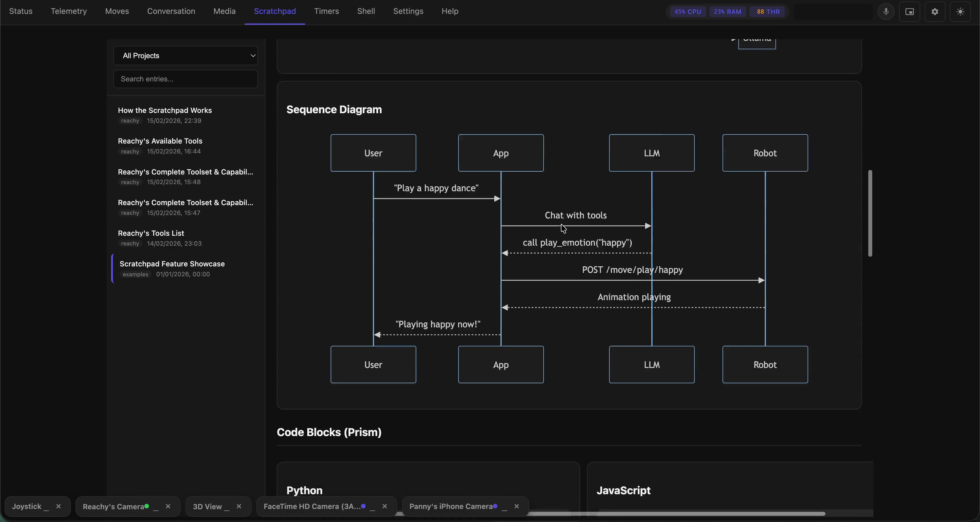Open Reachy's Complete Toolset entry from 15:48
The height and width of the screenshot is (522, 980).
186,177
